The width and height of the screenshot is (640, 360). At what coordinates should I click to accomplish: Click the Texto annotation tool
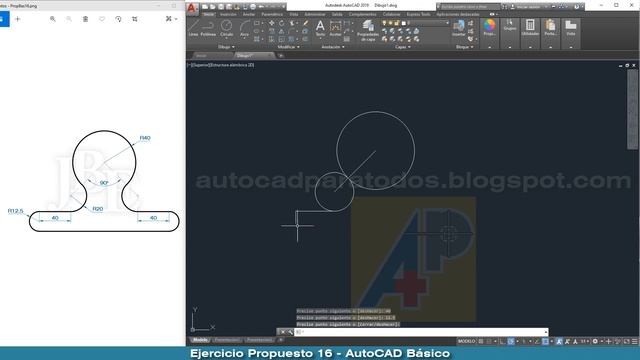(320, 28)
